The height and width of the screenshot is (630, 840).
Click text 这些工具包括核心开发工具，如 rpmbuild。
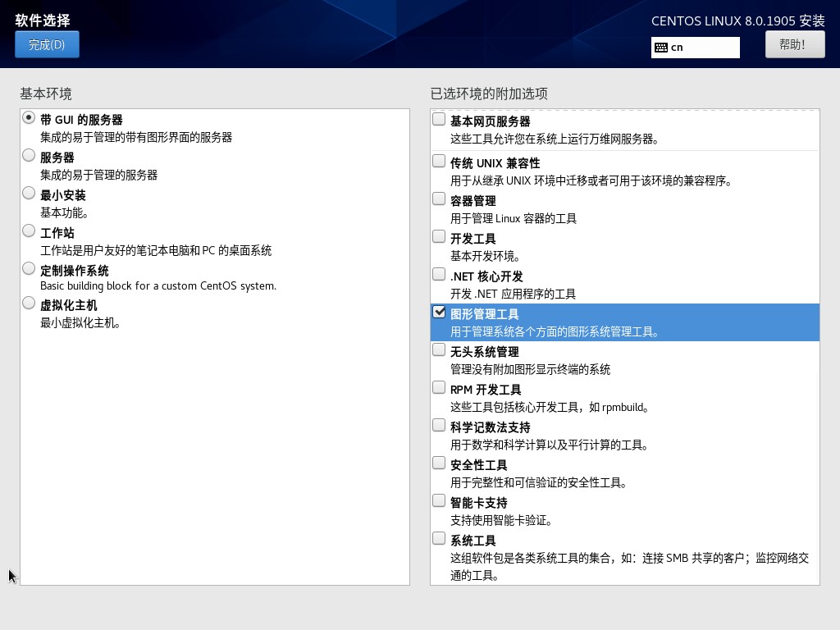[550, 408]
